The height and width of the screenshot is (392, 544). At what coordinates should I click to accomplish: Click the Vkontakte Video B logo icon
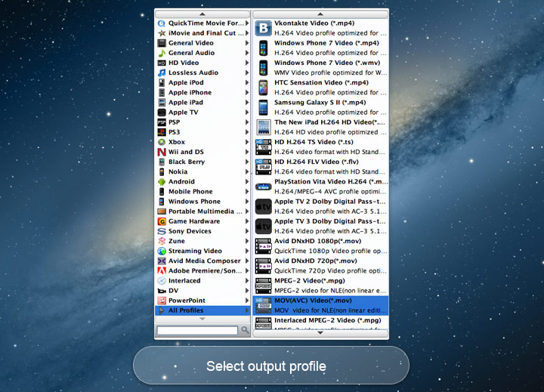pos(264,28)
